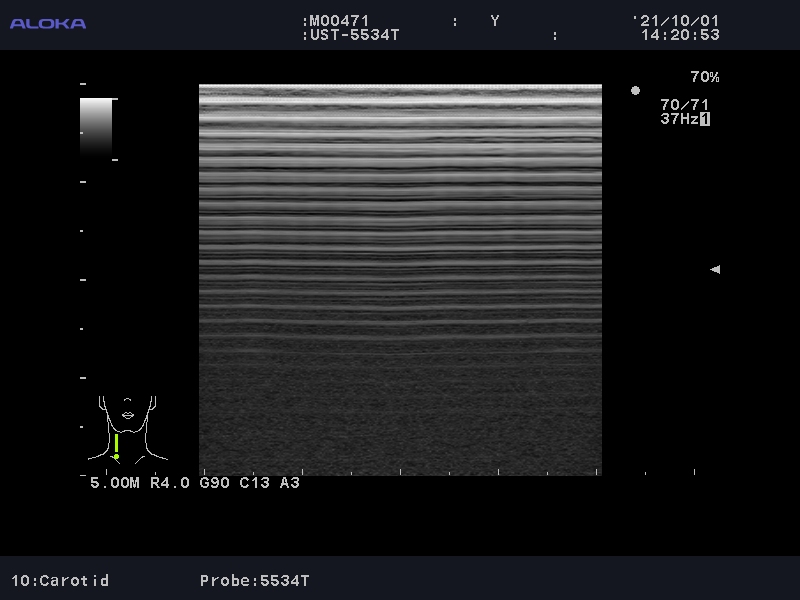
Task: Select the patient ID M00471
Action: tap(339, 21)
